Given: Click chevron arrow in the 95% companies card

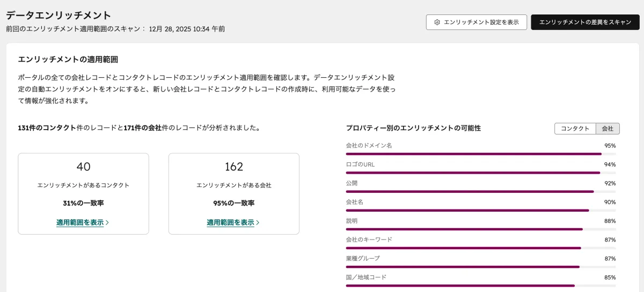Looking at the screenshot, I should 258,222.
